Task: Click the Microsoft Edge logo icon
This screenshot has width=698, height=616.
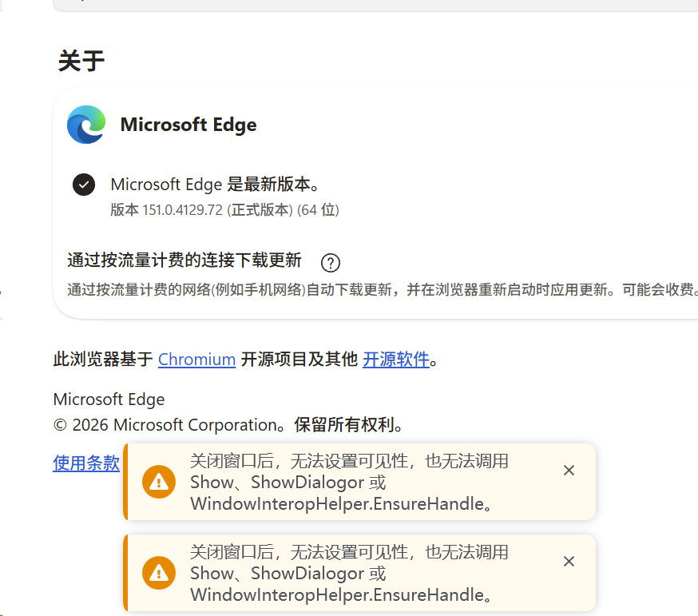Action: click(86, 125)
